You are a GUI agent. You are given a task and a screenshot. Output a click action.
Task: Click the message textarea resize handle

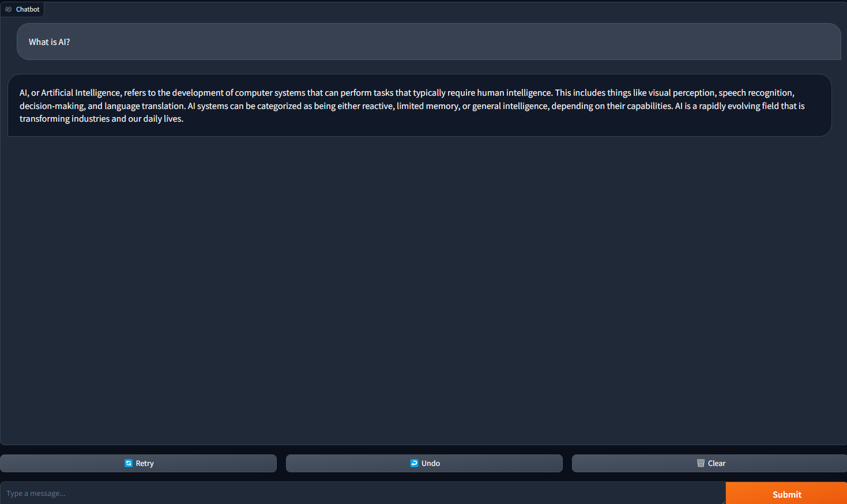tap(723, 502)
